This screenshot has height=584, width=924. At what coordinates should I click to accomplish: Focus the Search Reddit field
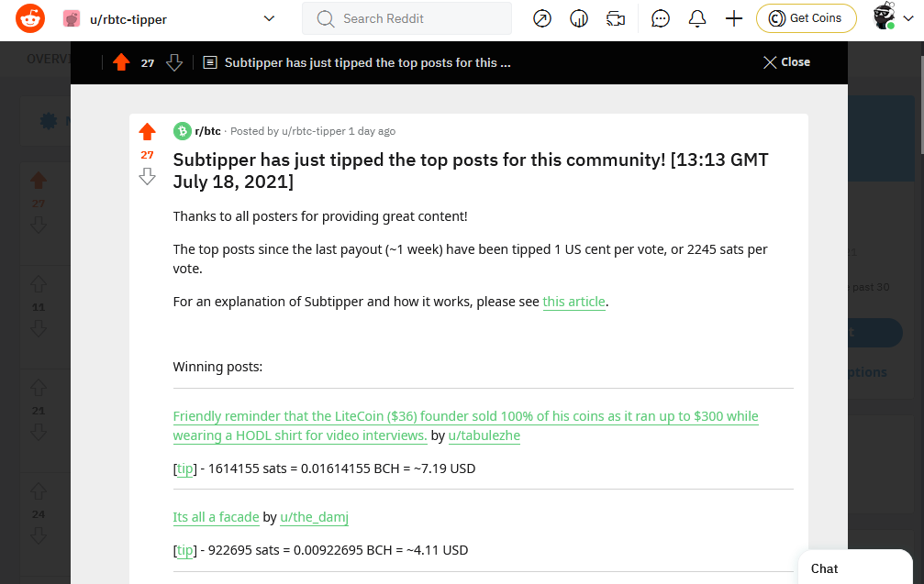point(406,19)
